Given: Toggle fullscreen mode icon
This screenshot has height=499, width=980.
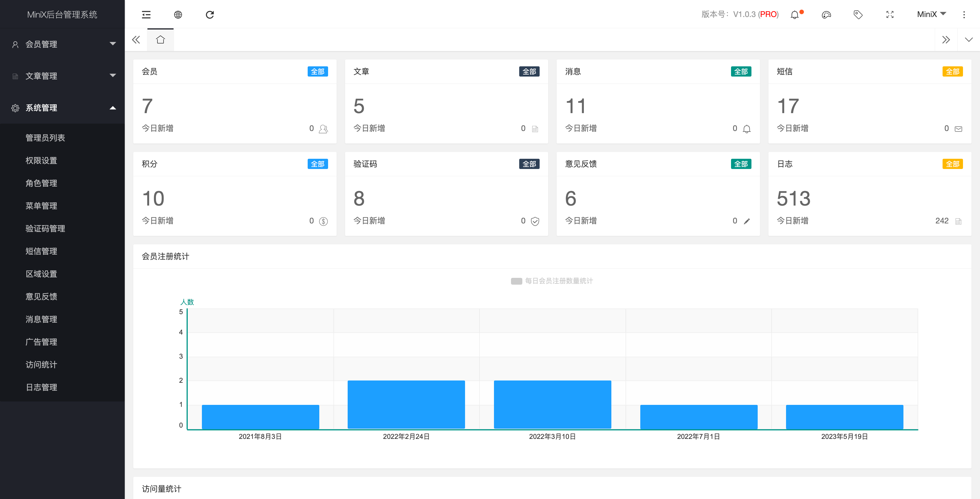Looking at the screenshot, I should point(890,15).
